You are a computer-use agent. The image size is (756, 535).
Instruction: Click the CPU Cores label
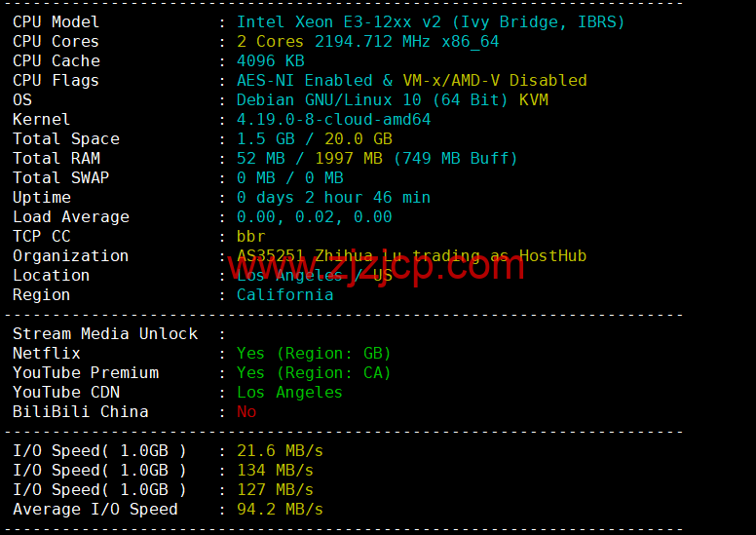(56, 41)
